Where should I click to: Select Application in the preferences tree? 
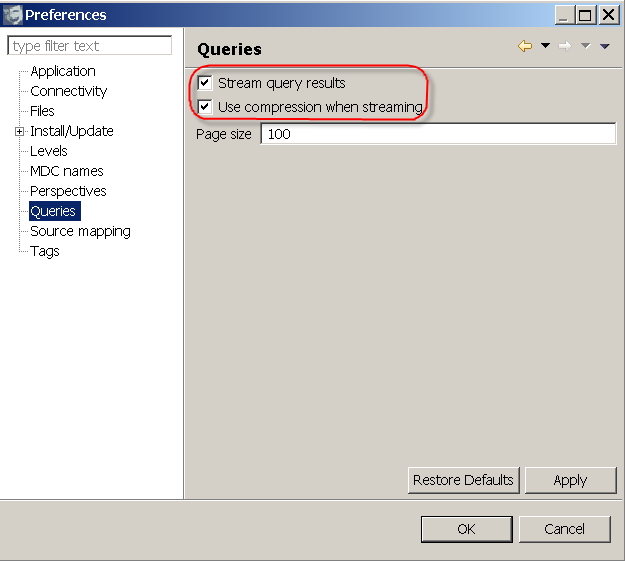click(x=63, y=71)
